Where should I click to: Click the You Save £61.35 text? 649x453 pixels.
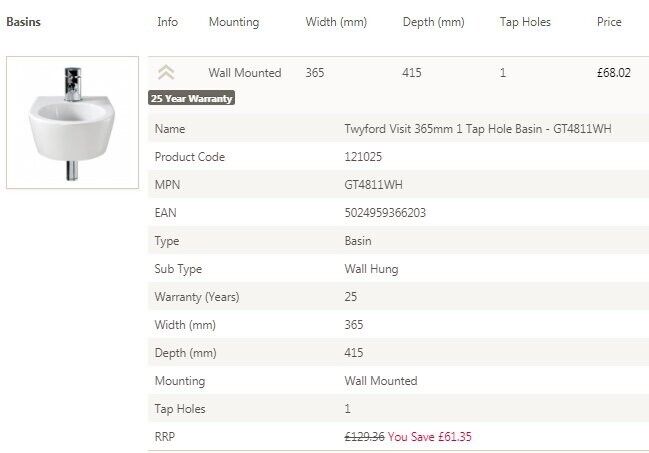(430, 437)
